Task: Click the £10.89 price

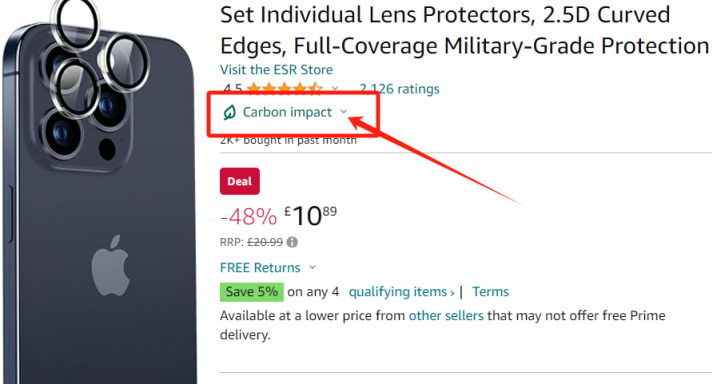Action: (x=310, y=216)
